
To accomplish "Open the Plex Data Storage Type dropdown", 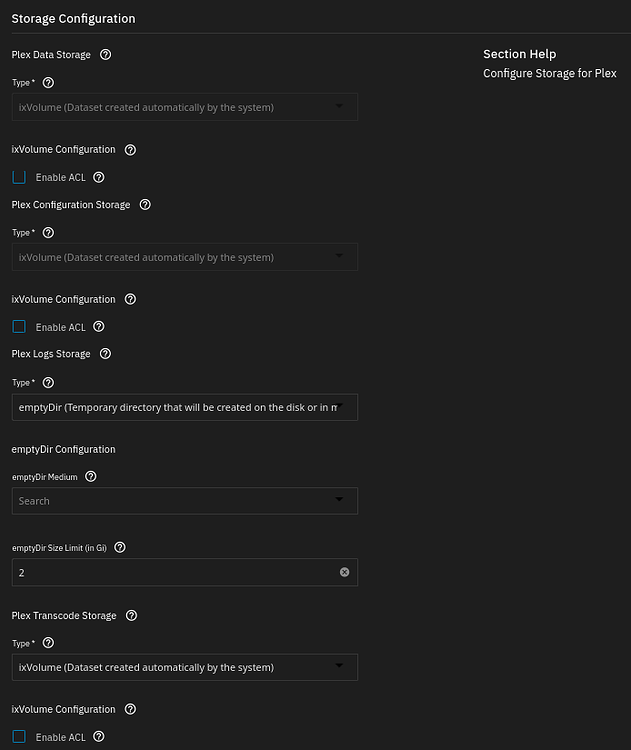I will [x=185, y=107].
